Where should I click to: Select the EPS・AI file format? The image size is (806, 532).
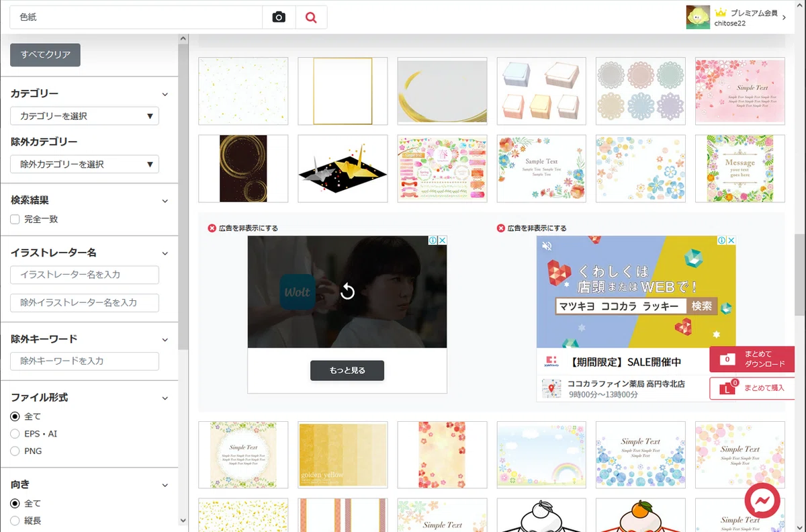click(x=15, y=434)
